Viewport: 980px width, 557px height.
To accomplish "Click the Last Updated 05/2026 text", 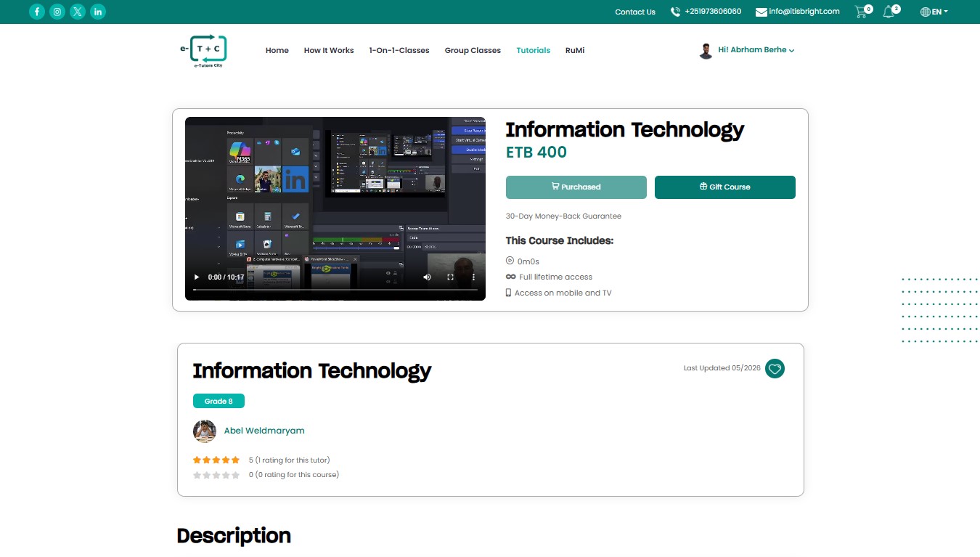I will pyautogui.click(x=722, y=368).
